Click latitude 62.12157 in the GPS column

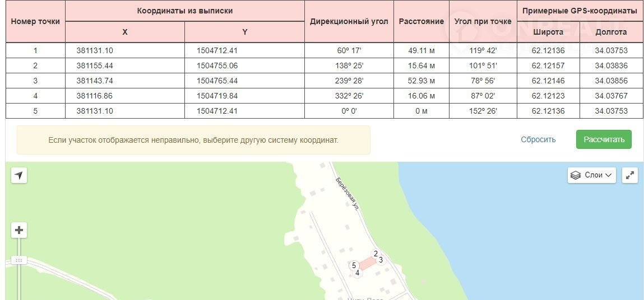coord(548,65)
